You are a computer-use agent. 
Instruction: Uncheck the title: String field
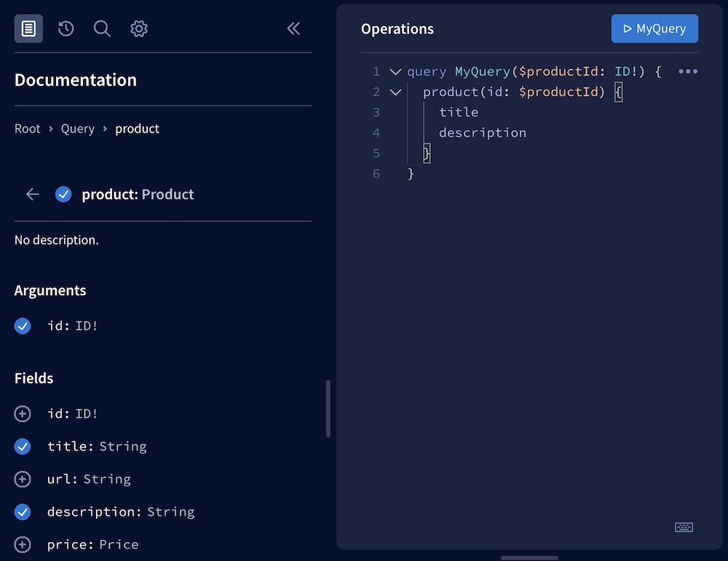tap(23, 446)
